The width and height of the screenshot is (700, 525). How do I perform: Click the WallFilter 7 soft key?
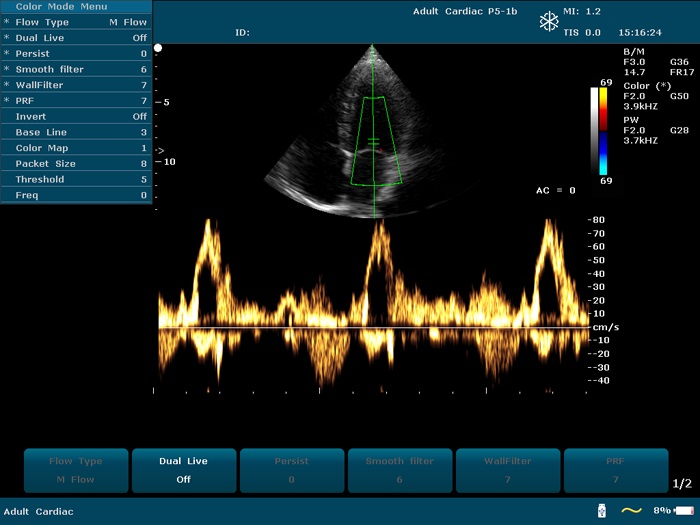508,471
